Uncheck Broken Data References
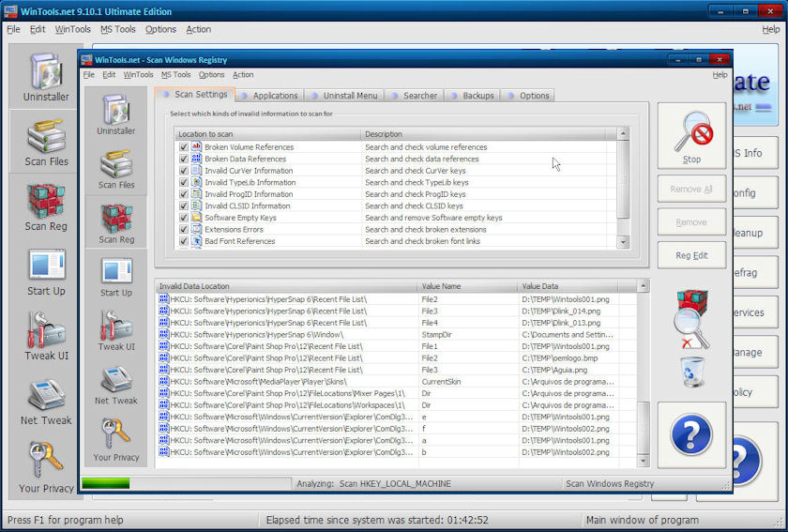Image resolution: width=788 pixels, height=532 pixels. tap(184, 159)
